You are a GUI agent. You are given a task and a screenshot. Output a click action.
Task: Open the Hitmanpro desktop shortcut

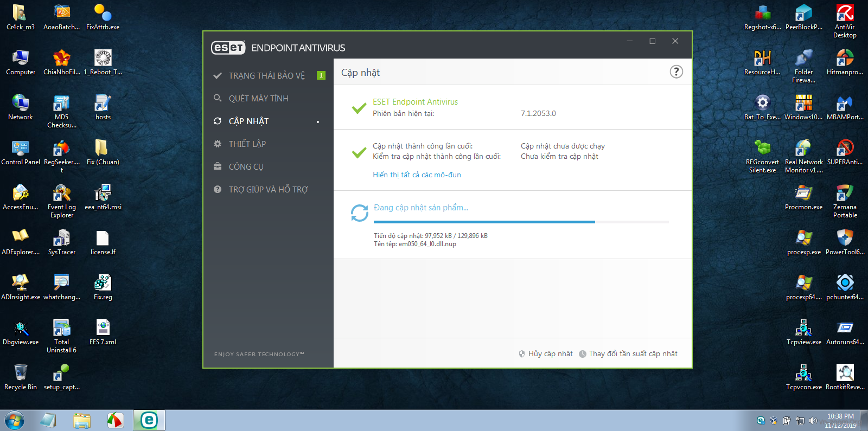[x=845, y=59]
